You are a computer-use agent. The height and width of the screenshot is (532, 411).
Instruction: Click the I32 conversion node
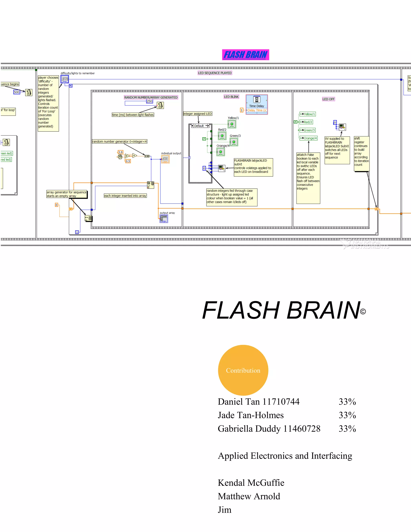click(x=147, y=156)
